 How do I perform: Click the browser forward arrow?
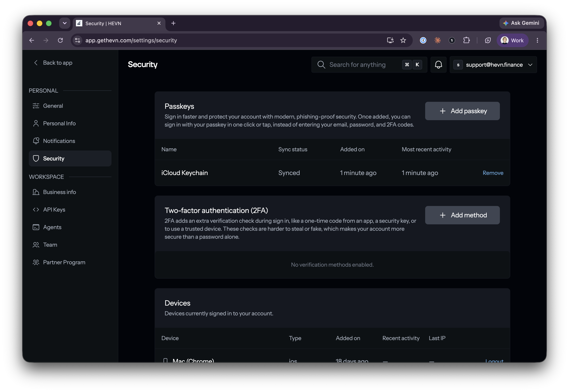tap(46, 40)
